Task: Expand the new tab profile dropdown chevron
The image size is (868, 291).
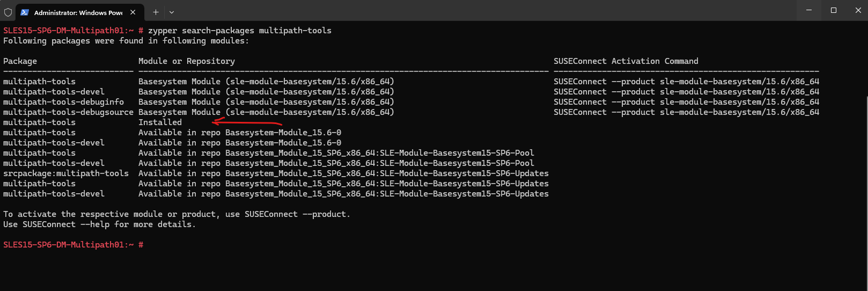Action: click(172, 12)
